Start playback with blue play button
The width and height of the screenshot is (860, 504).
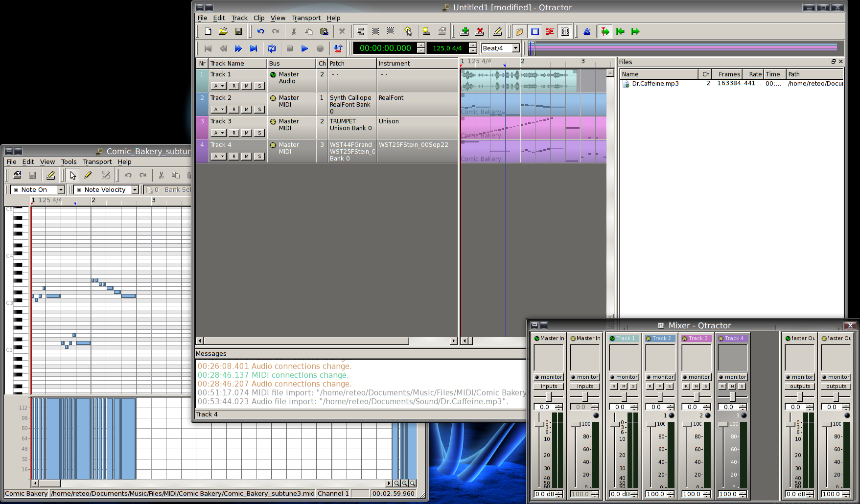304,48
